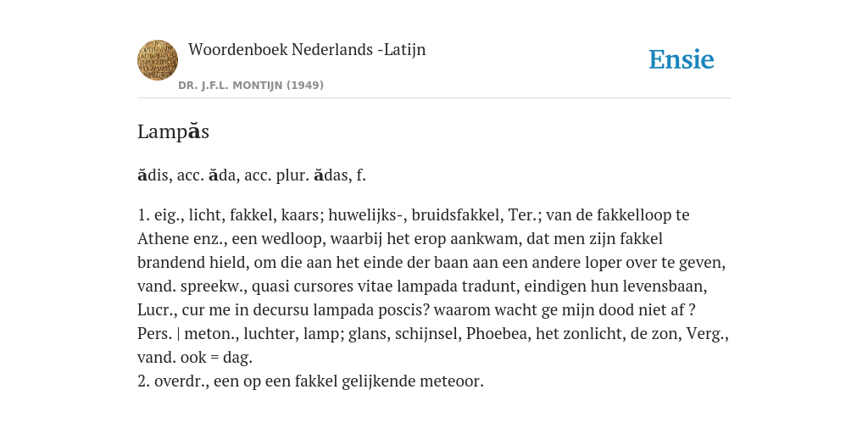Screen dimensions: 868x434
Task: Click the inflection line starting with ădis
Action: [x=252, y=175]
